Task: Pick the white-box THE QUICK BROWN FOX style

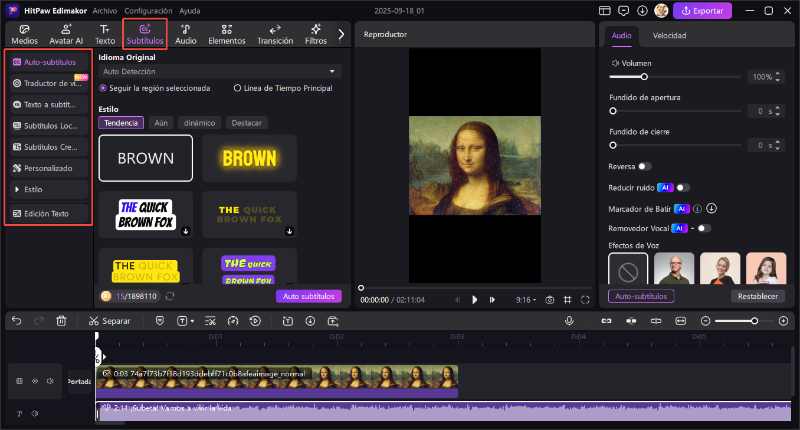Action: (x=145, y=215)
